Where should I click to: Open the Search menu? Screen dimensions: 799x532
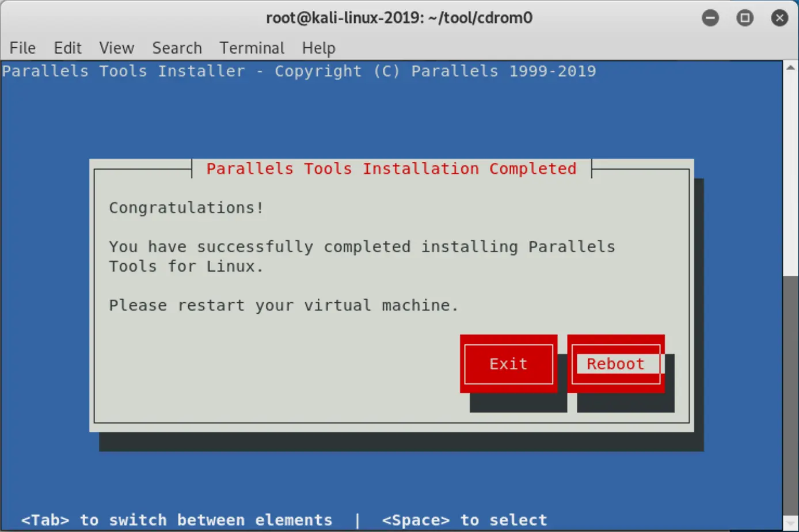click(x=177, y=48)
